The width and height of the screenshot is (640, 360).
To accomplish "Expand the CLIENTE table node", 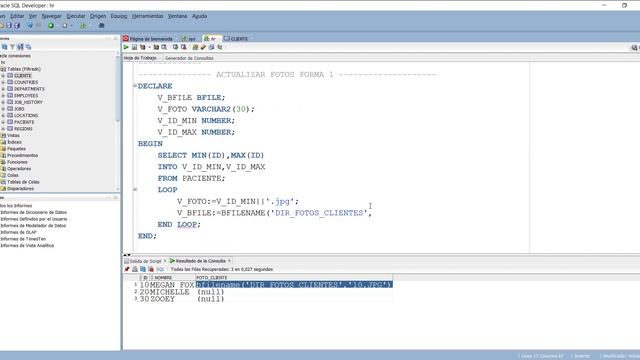I will click(3, 76).
